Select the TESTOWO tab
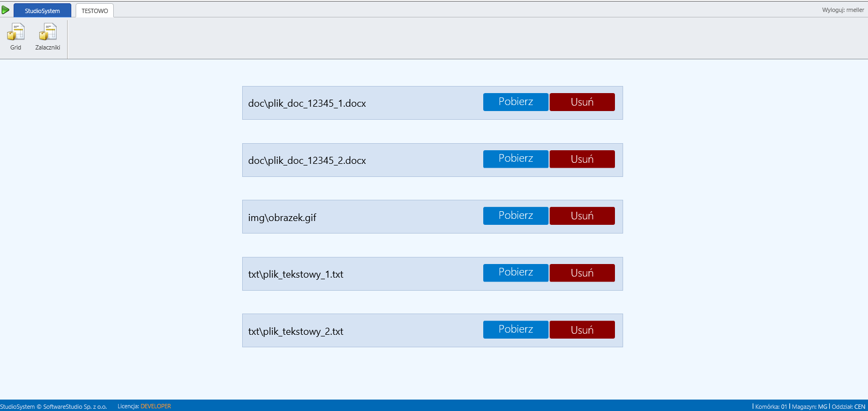868x411 pixels. [95, 10]
